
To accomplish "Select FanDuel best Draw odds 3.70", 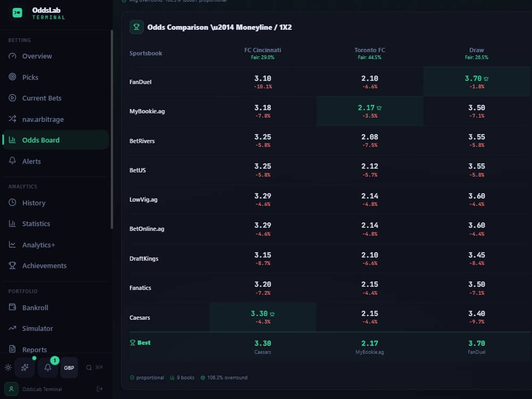I will (477, 81).
